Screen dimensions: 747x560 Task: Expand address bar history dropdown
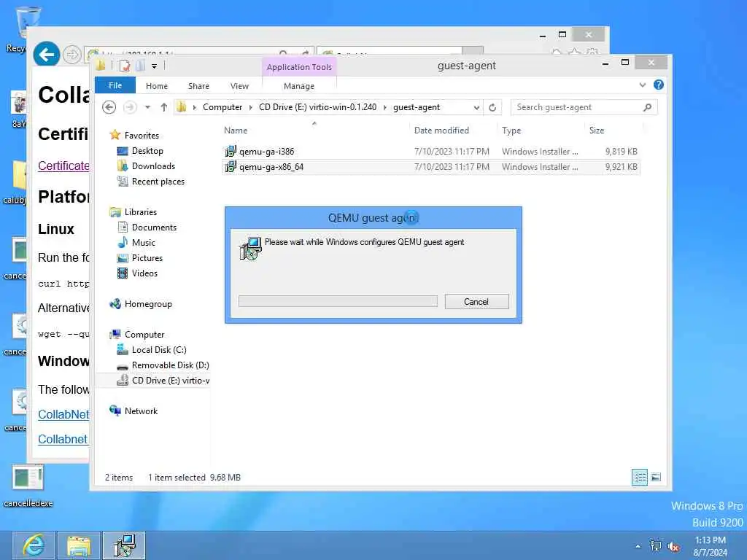pyautogui.click(x=476, y=108)
